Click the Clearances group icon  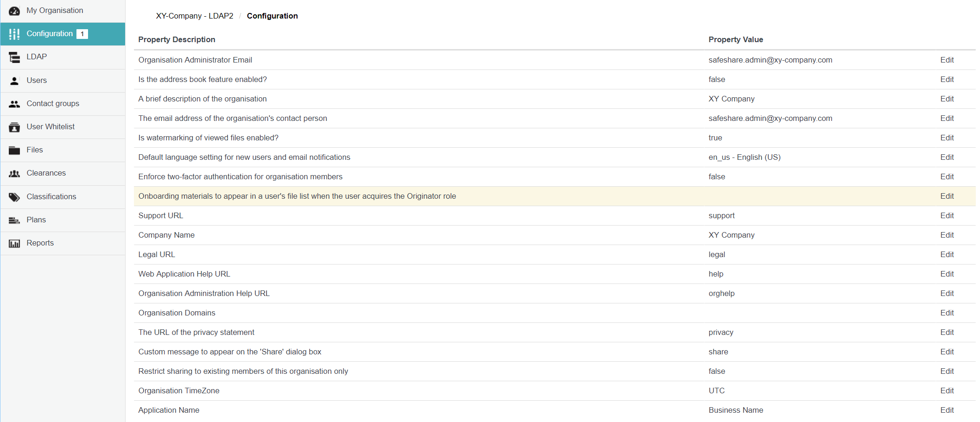[14, 173]
